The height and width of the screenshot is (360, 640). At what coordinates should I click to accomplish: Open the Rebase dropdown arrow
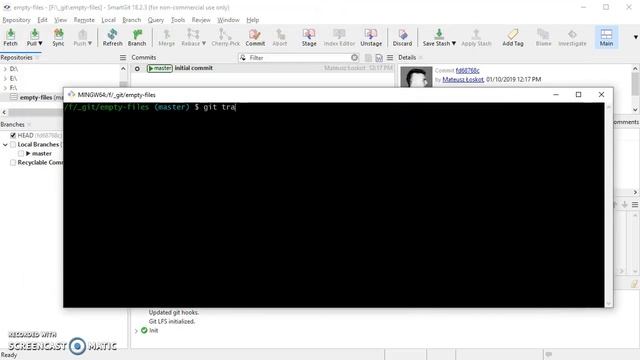[x=204, y=43]
